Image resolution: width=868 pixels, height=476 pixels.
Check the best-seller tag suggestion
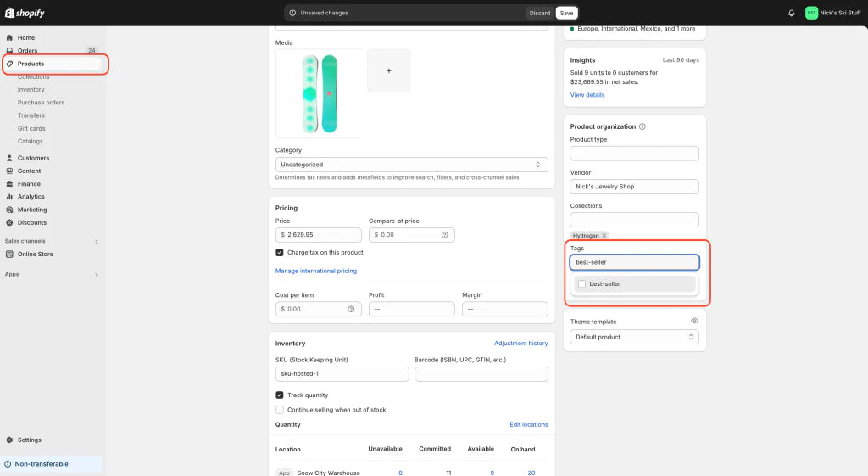(581, 284)
